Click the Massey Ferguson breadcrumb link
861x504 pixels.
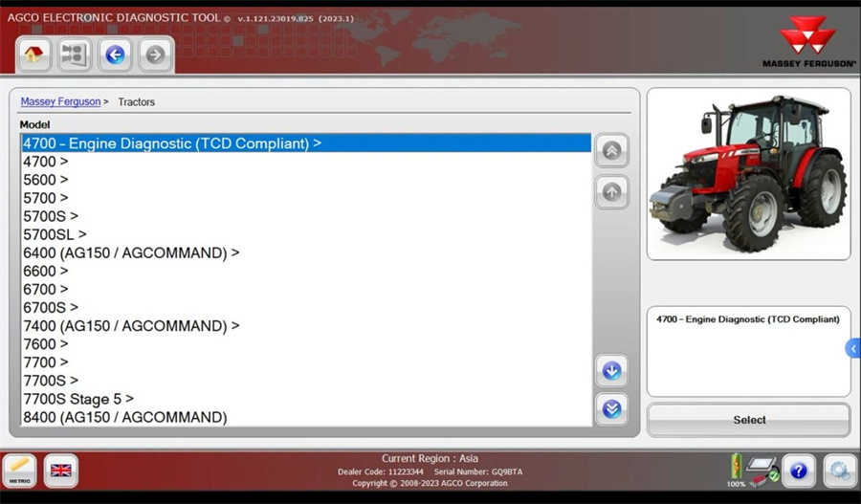click(60, 101)
